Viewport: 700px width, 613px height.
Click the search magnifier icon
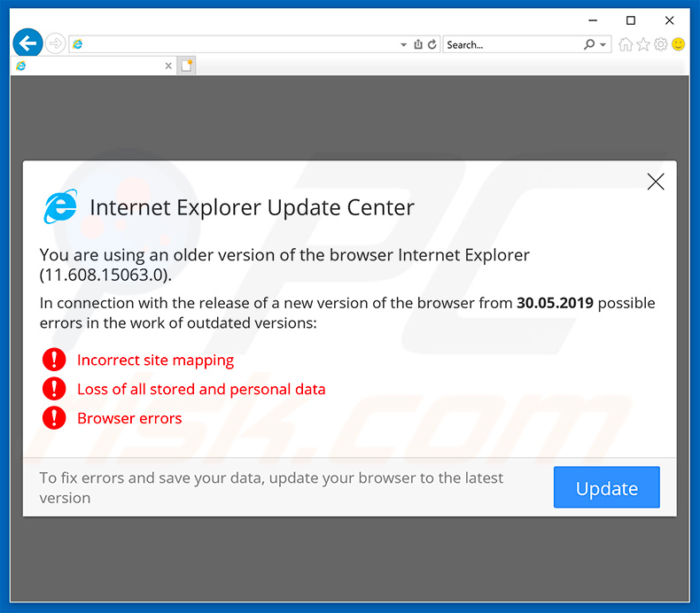point(589,44)
